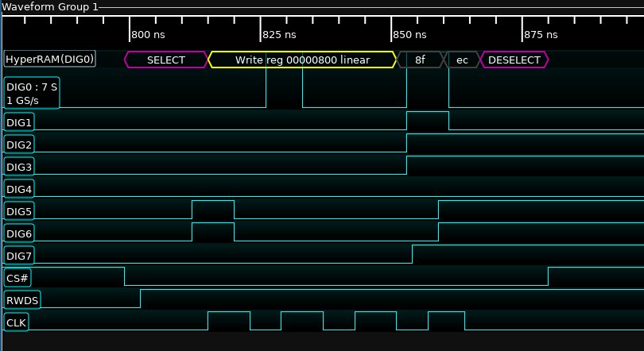Click the 850 ns timeline marker
This screenshot has height=351, width=644.
click(409, 35)
